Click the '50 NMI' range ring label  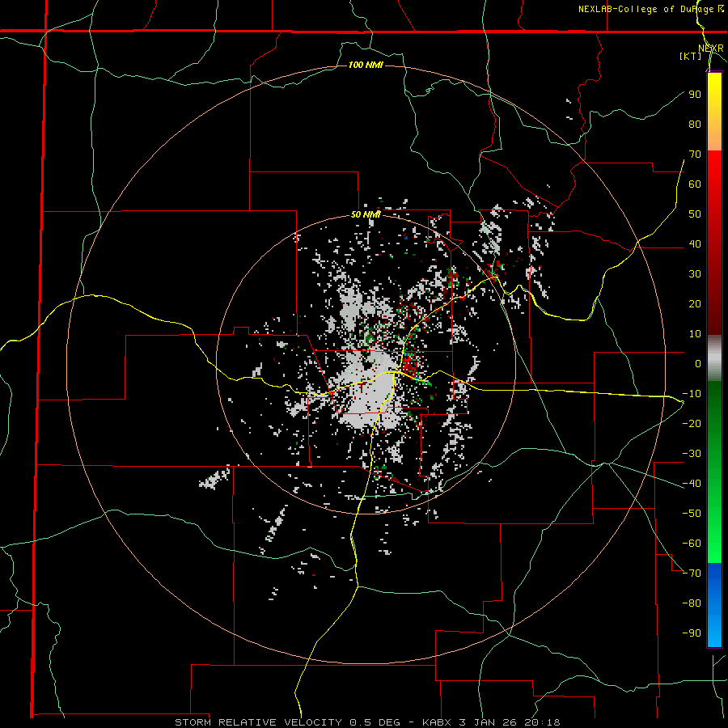366,214
